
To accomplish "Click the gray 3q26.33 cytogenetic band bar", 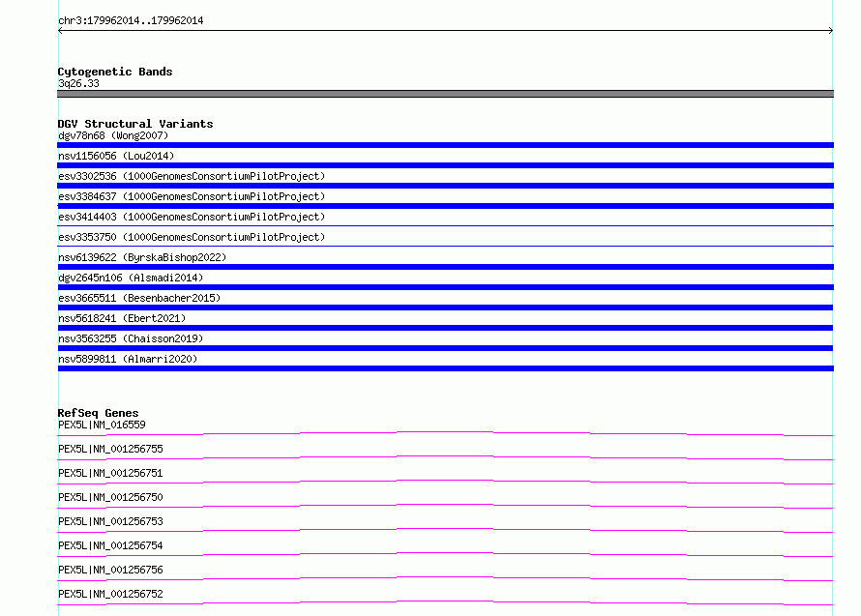I will 445,94.
